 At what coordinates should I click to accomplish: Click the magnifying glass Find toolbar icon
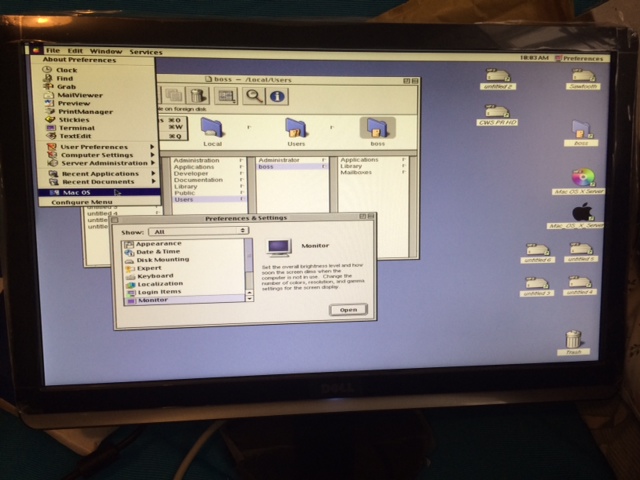coord(253,96)
